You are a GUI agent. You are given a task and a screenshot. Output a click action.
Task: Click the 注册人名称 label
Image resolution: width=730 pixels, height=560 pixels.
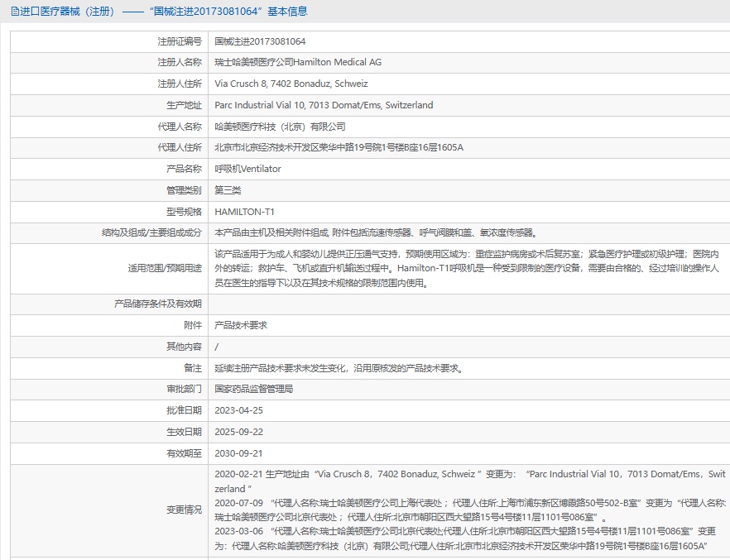click(x=180, y=62)
